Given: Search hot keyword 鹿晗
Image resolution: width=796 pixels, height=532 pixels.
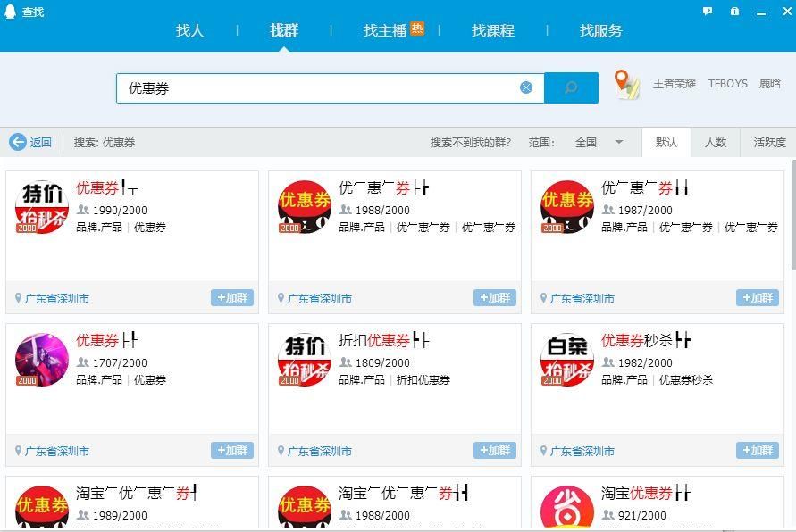Looking at the screenshot, I should click(769, 83).
